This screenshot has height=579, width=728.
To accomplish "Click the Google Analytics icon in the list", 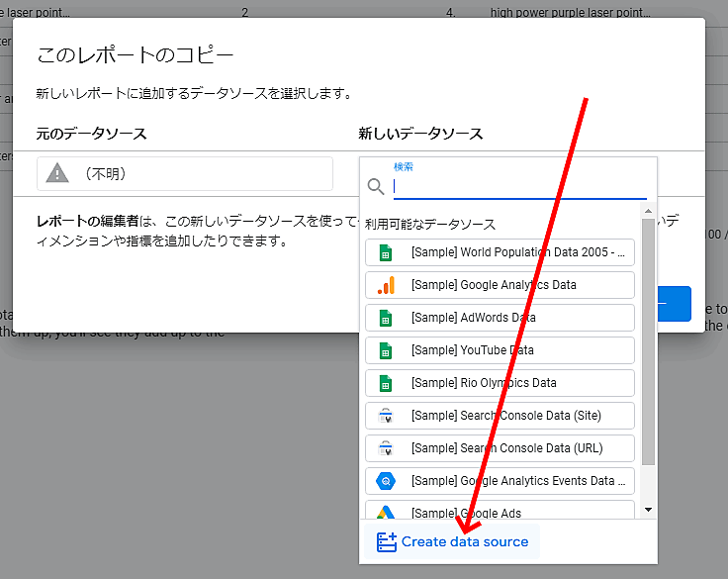I will click(x=386, y=285).
